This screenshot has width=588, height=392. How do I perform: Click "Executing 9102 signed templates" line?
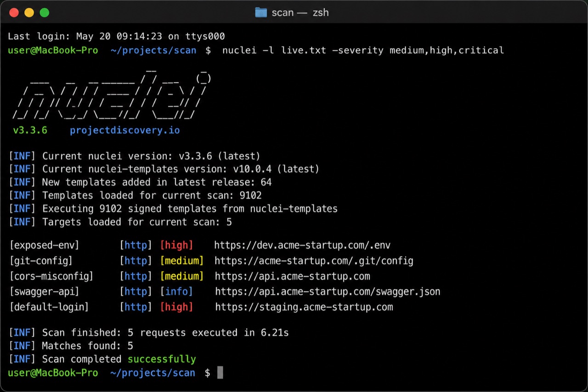click(x=173, y=209)
